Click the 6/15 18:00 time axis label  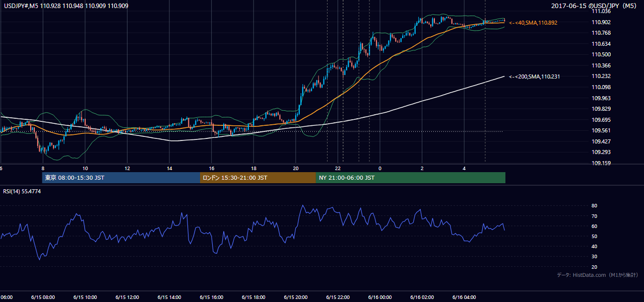pyautogui.click(x=253, y=297)
